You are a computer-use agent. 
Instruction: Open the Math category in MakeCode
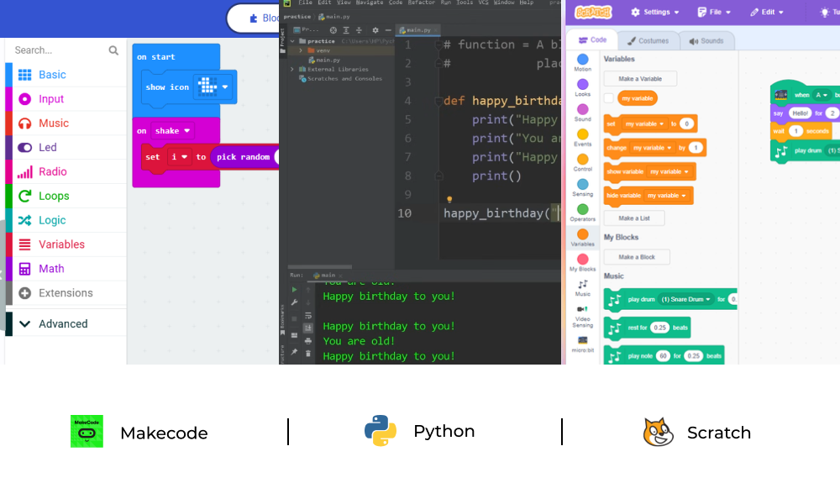point(50,269)
